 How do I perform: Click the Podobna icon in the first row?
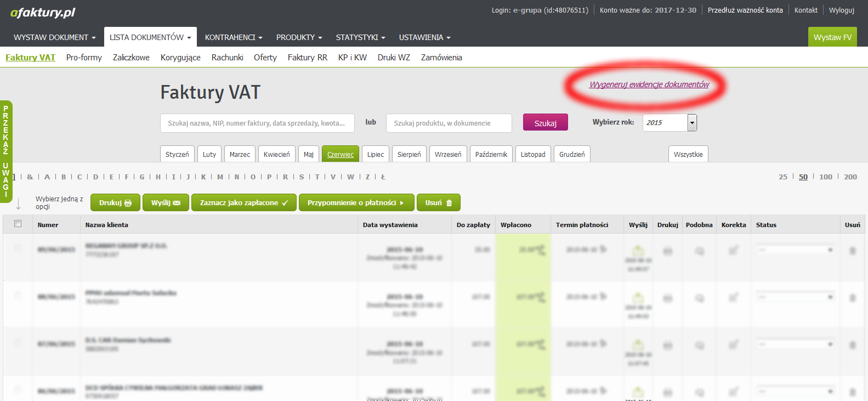coord(699,251)
